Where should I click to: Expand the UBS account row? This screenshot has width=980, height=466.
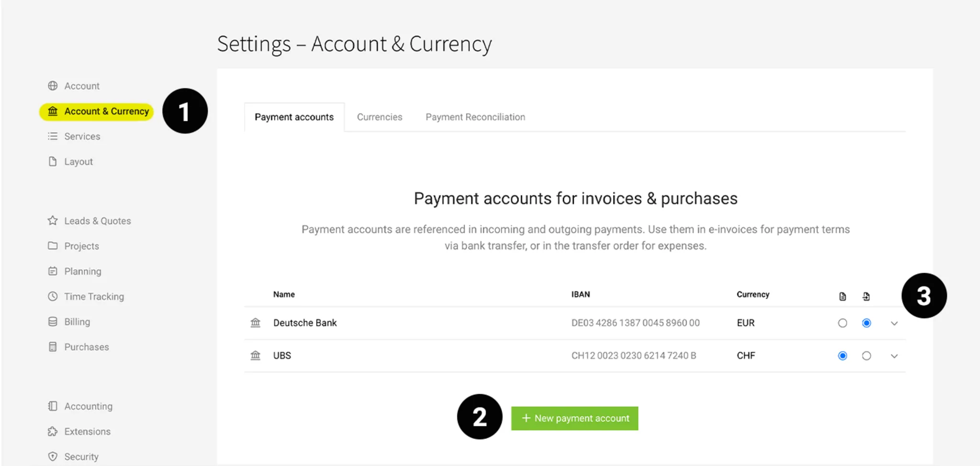click(x=894, y=355)
